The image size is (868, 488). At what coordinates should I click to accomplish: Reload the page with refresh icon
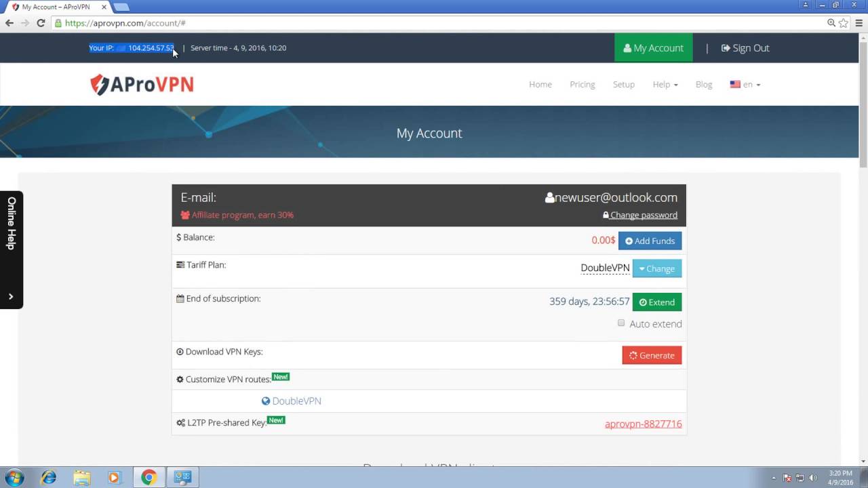point(41,23)
